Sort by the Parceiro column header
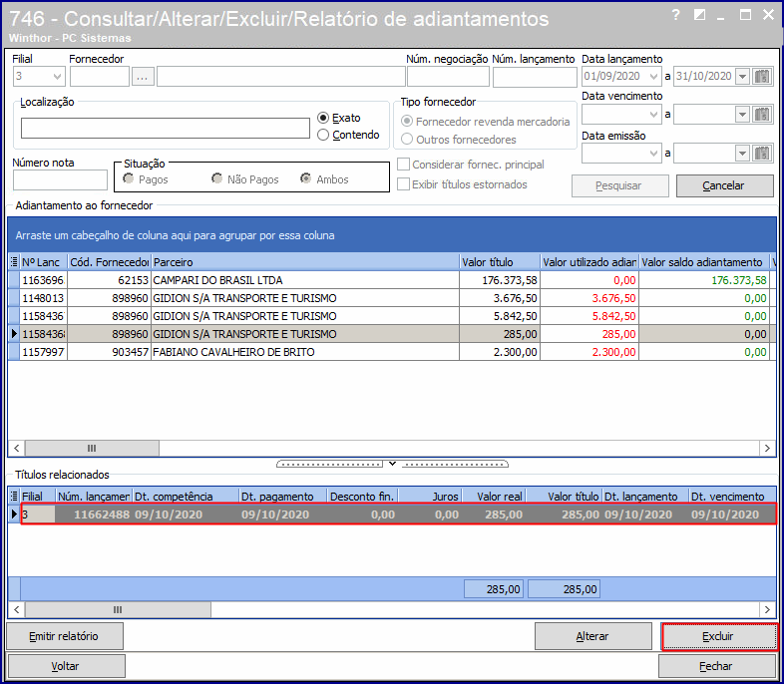The image size is (784, 684). click(305, 262)
